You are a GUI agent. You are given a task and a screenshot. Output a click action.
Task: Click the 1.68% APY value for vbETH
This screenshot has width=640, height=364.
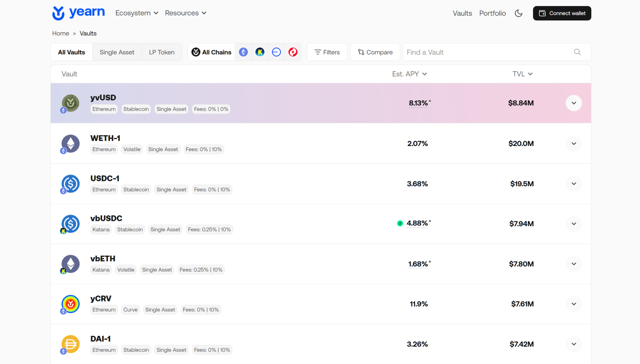click(418, 264)
